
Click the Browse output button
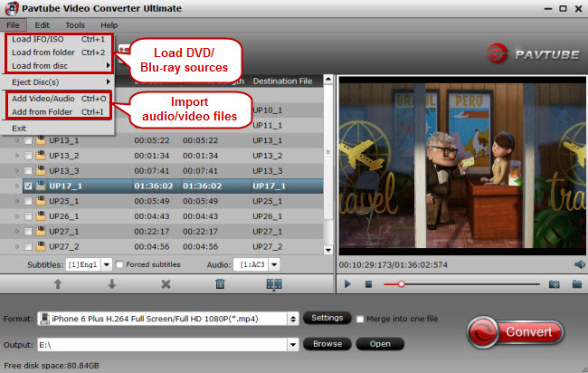point(327,344)
